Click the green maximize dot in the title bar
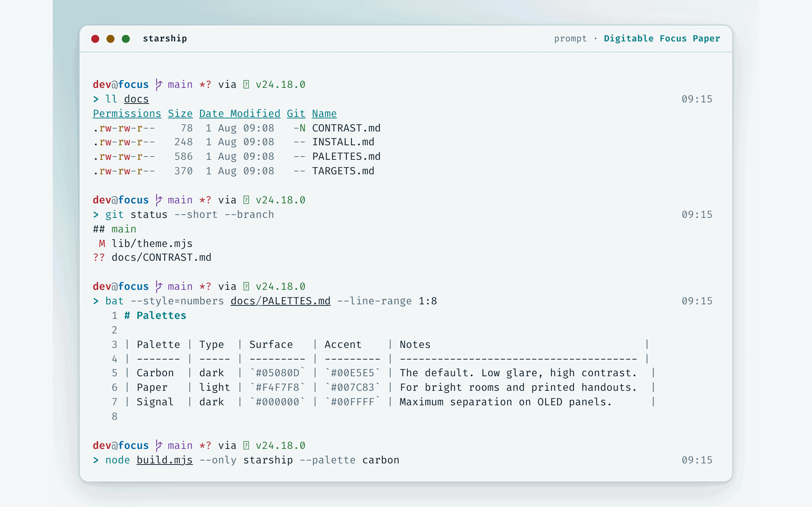This screenshot has width=812, height=507. 126,39
